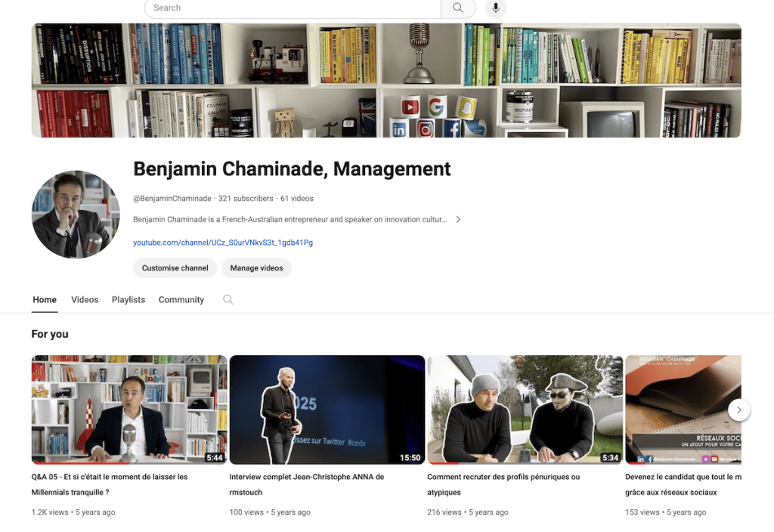
Task: Open Comment recruter video thumbnail
Action: click(525, 410)
